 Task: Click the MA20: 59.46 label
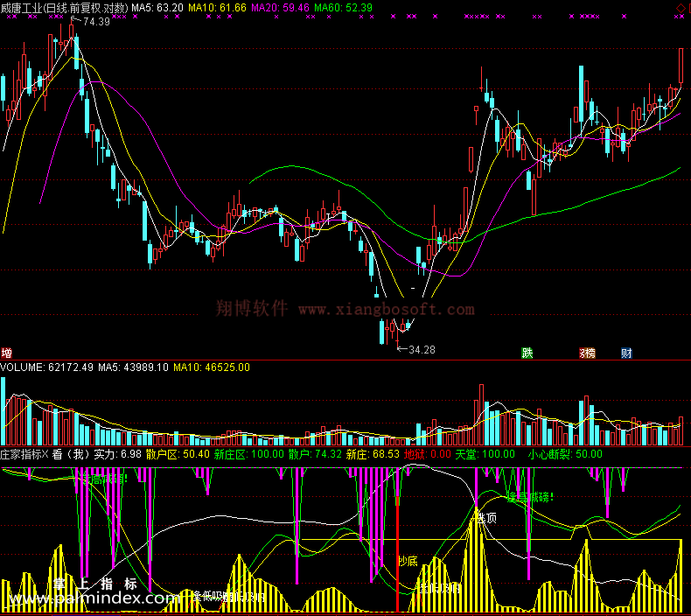pyautogui.click(x=280, y=8)
